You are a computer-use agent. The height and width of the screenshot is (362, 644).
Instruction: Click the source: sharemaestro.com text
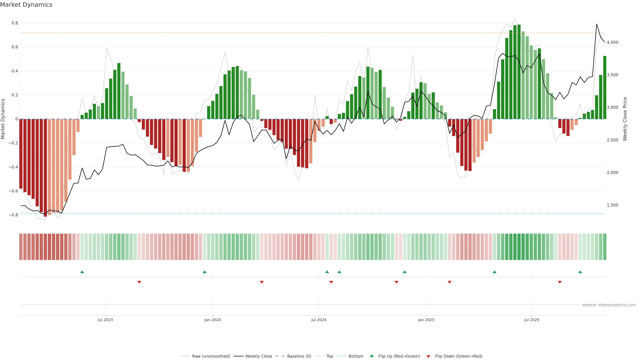[x=609, y=305]
